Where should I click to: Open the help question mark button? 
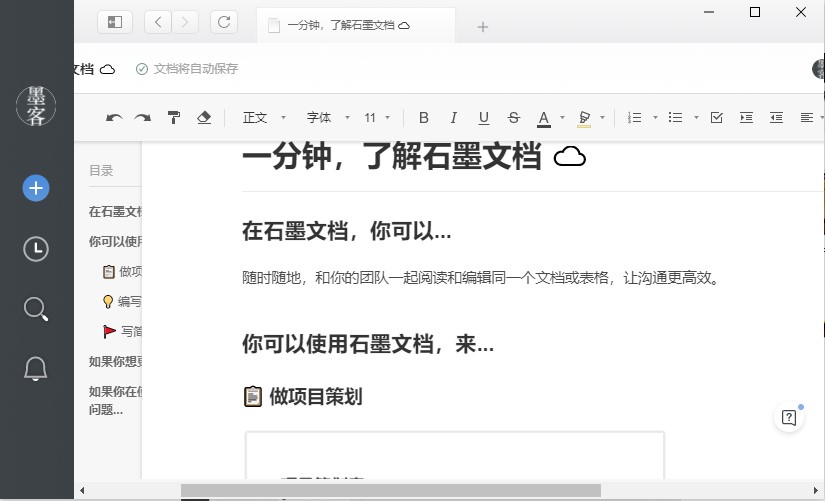tap(789, 419)
